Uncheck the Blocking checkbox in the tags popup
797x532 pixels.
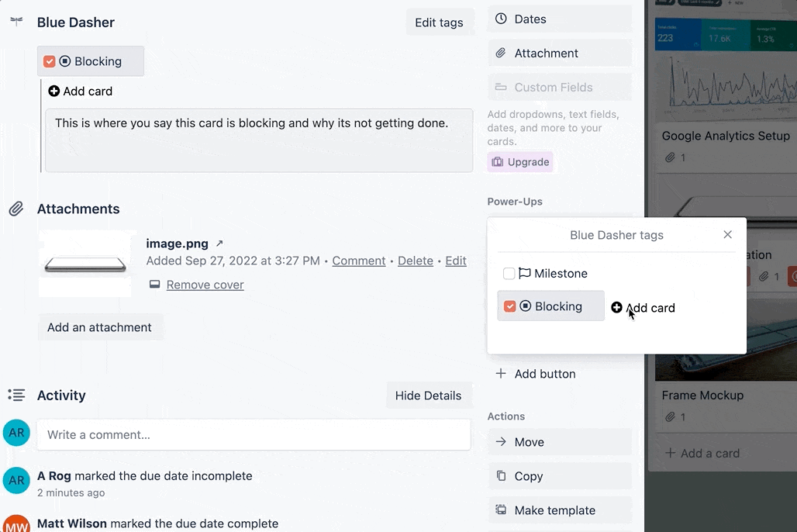click(510, 306)
